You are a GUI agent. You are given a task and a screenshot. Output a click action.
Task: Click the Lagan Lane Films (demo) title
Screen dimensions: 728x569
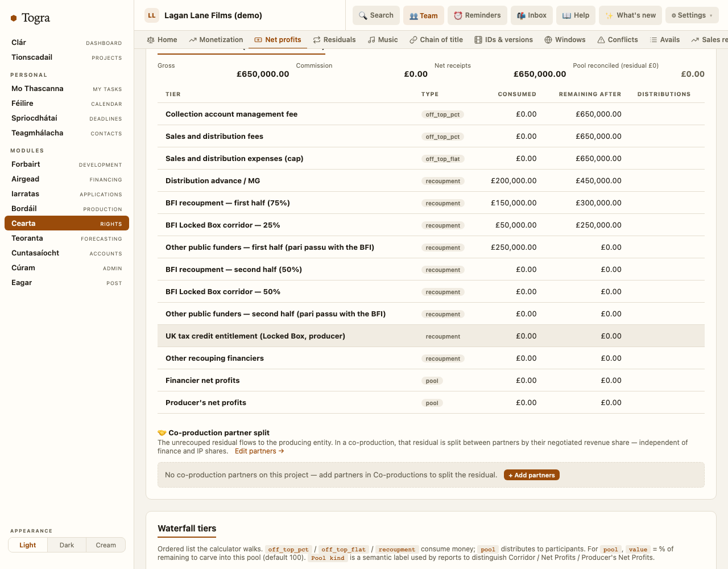[x=213, y=15]
